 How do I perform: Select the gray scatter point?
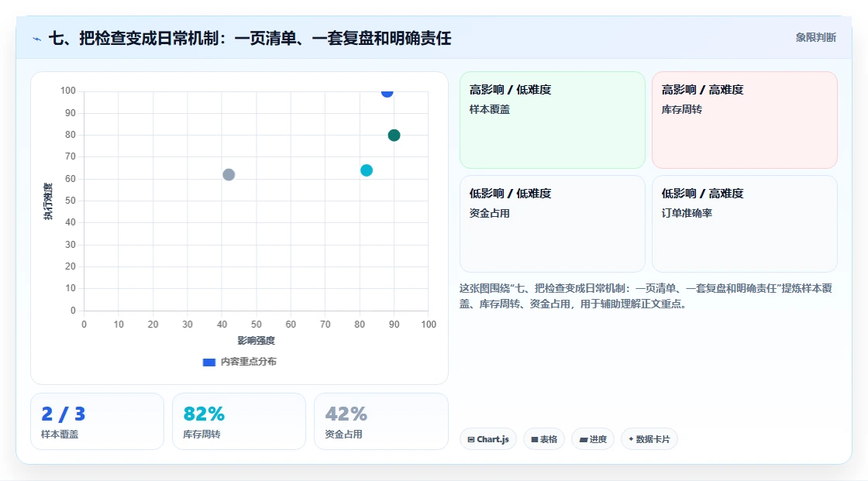[229, 175]
